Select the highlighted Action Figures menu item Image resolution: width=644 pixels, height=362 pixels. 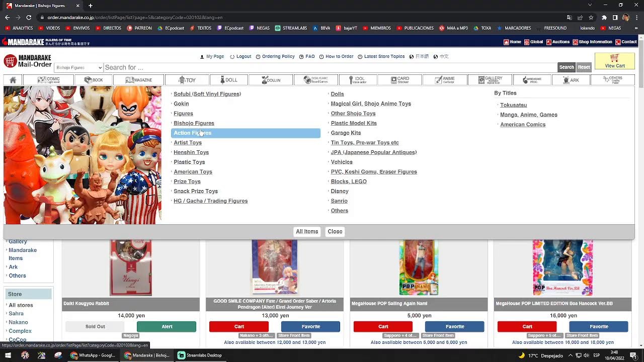coord(246,133)
